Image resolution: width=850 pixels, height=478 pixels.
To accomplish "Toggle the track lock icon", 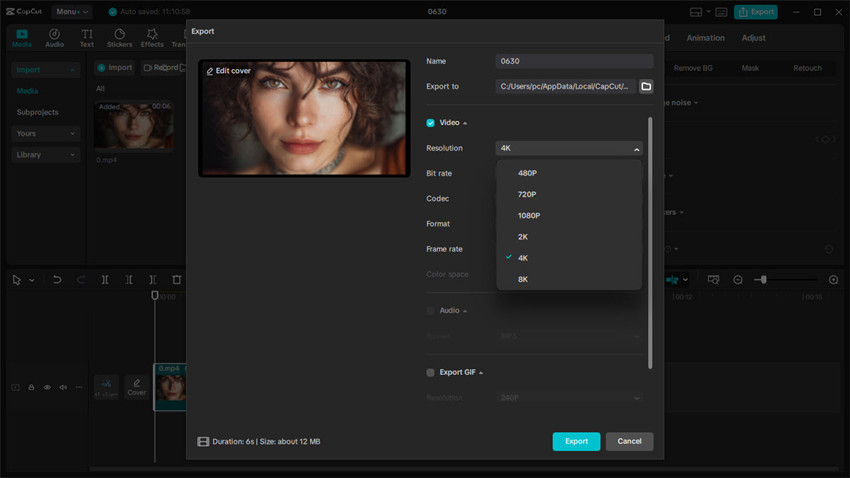I will click(x=31, y=387).
